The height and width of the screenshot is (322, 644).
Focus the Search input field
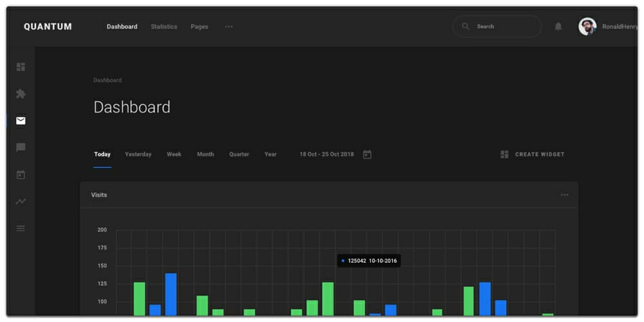(x=497, y=26)
